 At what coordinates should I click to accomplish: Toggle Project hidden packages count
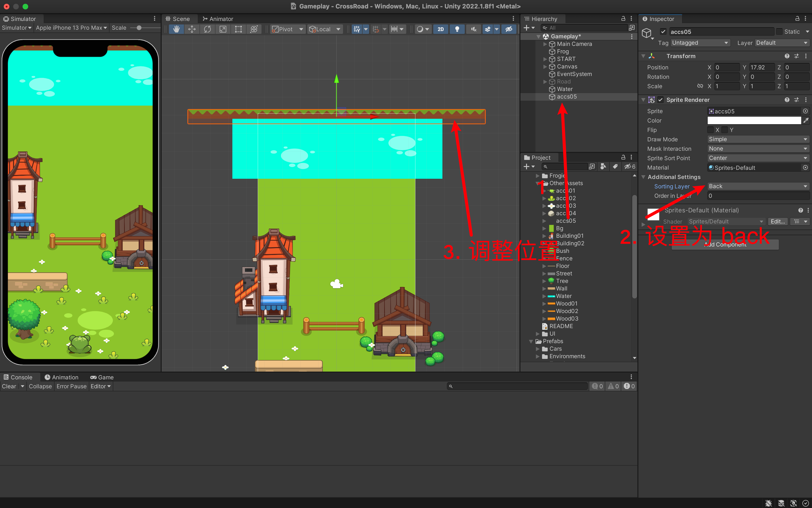click(629, 167)
